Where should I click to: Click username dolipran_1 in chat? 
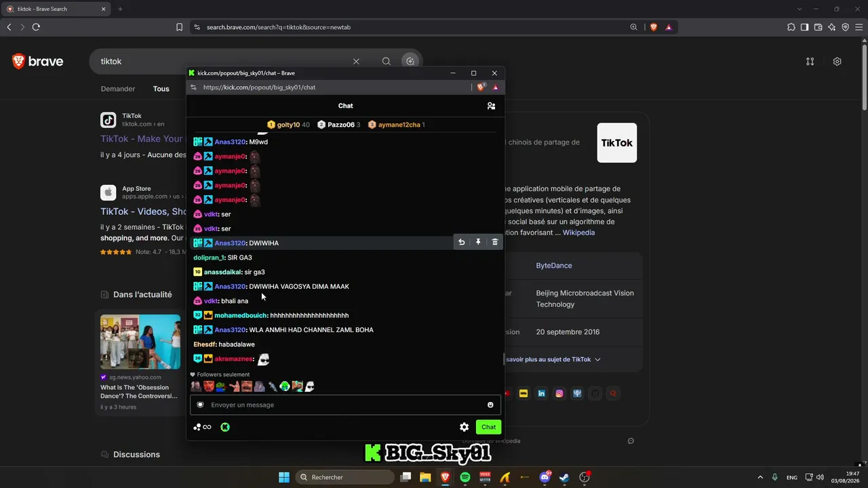[x=209, y=258]
